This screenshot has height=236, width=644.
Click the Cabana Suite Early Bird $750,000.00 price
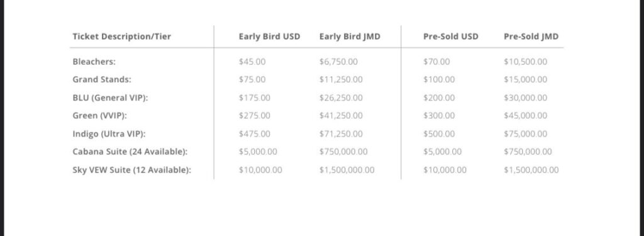[343, 152]
